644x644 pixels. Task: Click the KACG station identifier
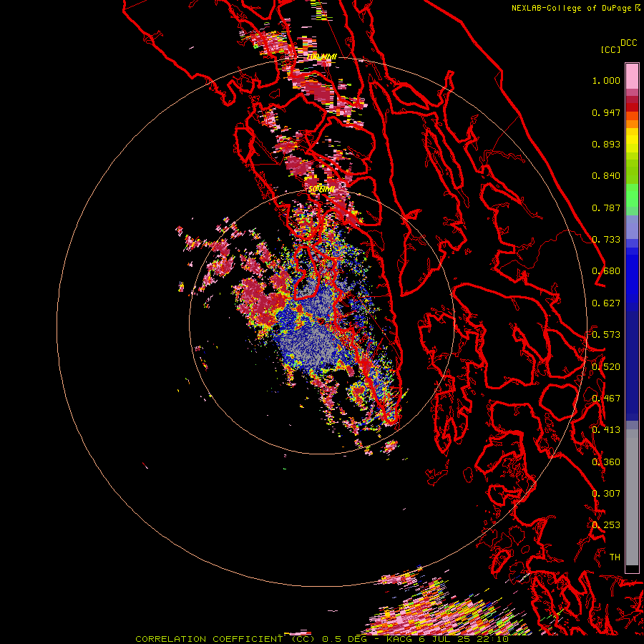click(x=399, y=639)
